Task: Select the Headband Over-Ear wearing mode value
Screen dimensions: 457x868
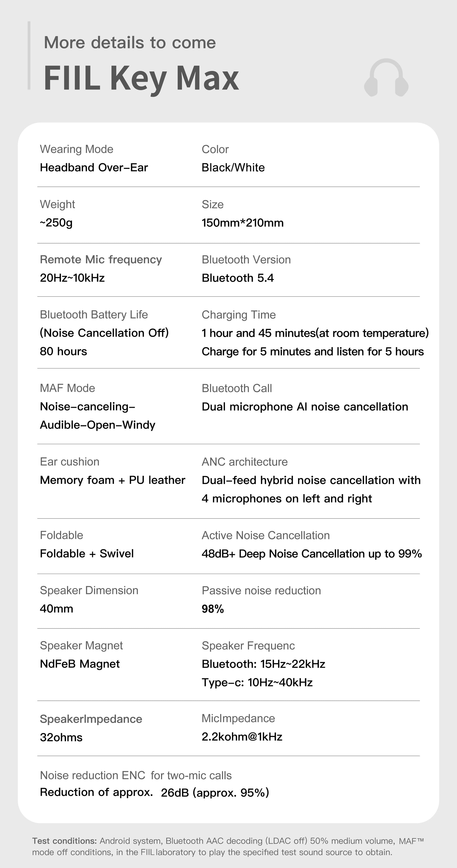Action: (94, 167)
